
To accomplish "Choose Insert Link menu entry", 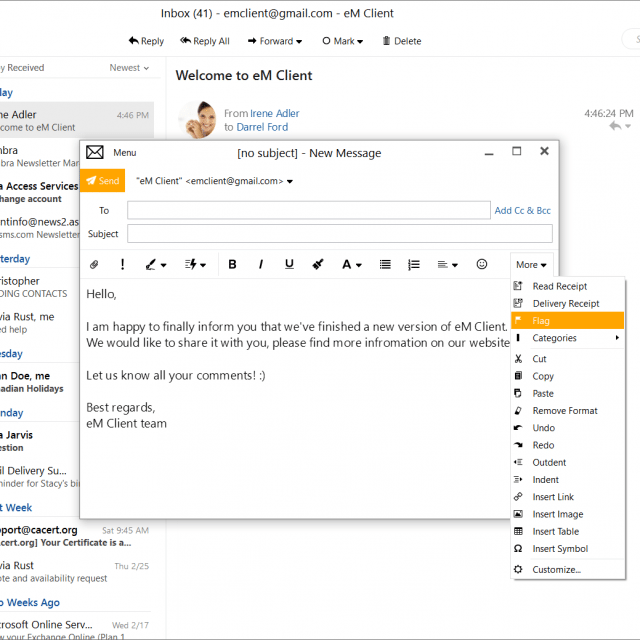I will [567, 497].
